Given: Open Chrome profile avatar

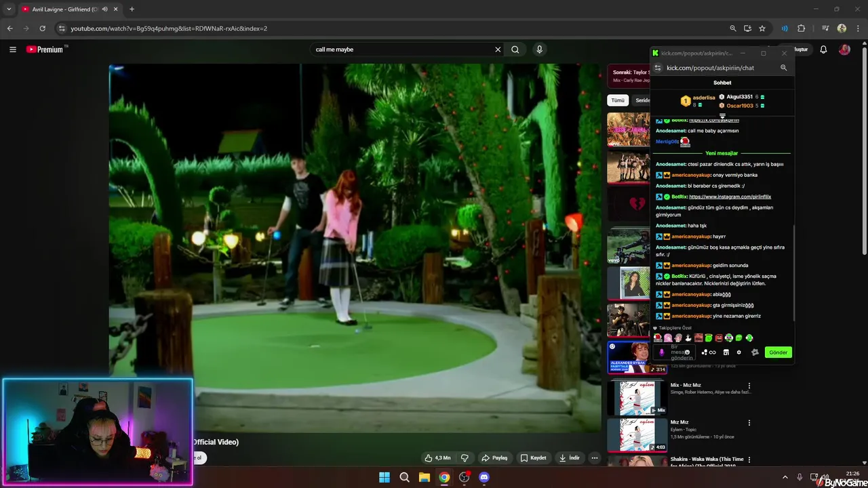Looking at the screenshot, I should [x=842, y=28].
